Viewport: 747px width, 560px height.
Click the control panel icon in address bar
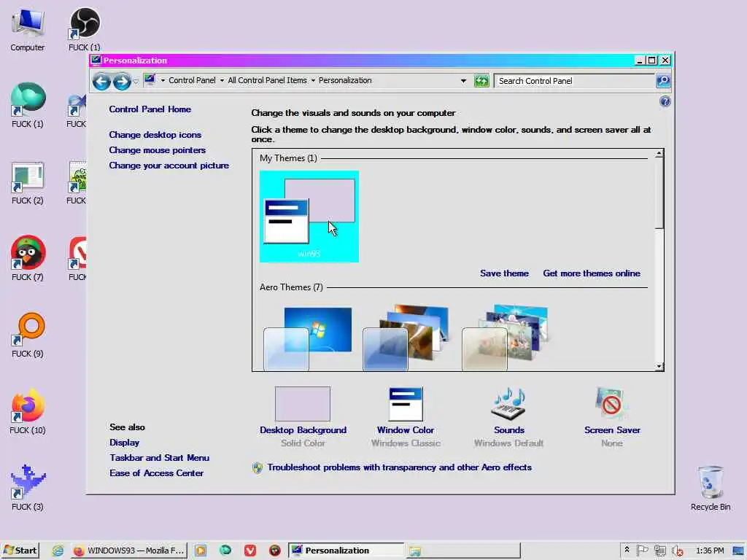[x=150, y=80]
